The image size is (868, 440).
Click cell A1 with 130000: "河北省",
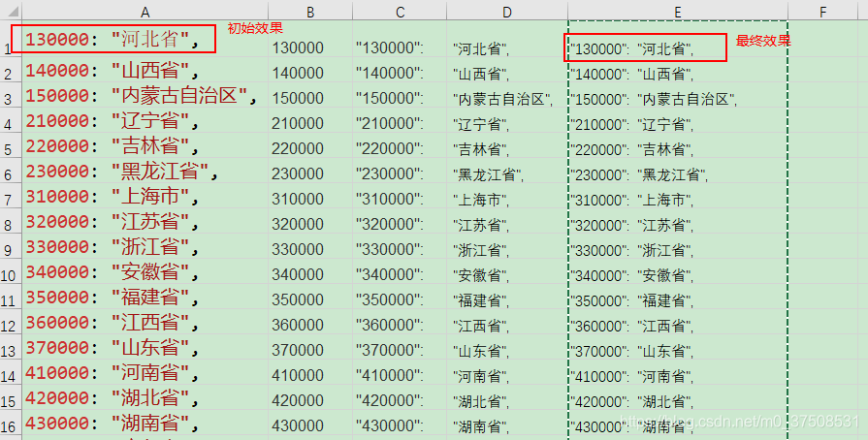click(145, 40)
